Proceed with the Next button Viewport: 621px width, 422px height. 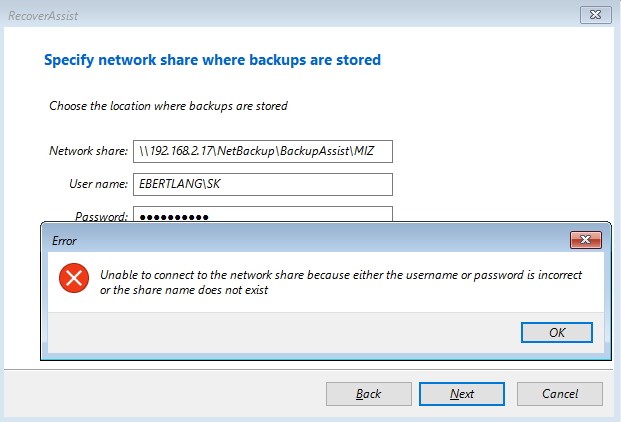tap(462, 393)
